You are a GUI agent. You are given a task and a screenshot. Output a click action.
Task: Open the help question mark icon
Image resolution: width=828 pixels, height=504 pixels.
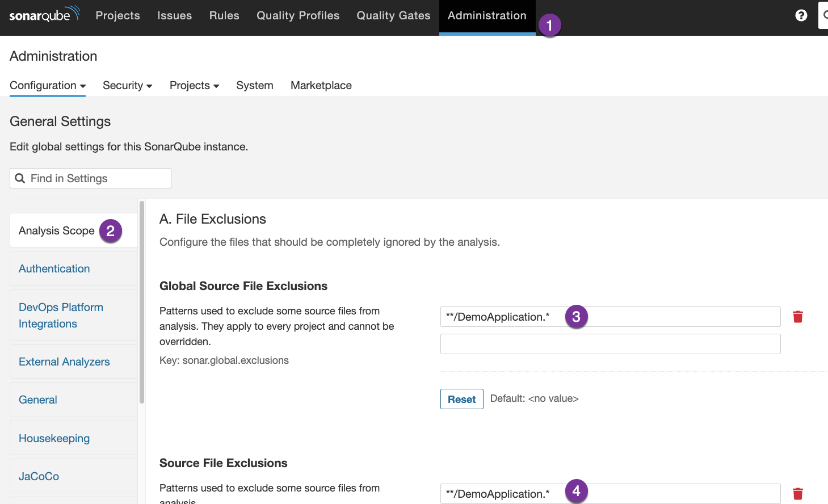point(801,15)
